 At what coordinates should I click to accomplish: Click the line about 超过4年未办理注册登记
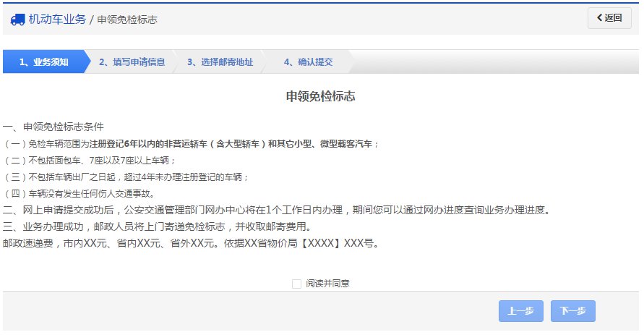(126, 177)
